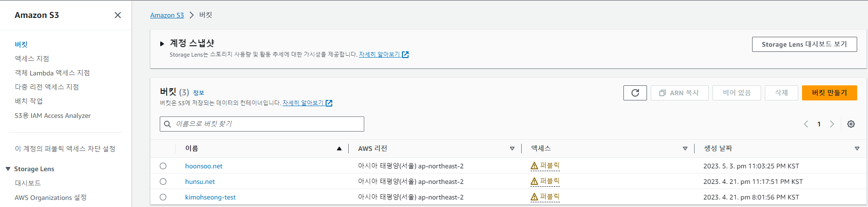Screen dimensions: 868x207
Task: Click the region cell for kimohseong-test row
Action: 411,197
